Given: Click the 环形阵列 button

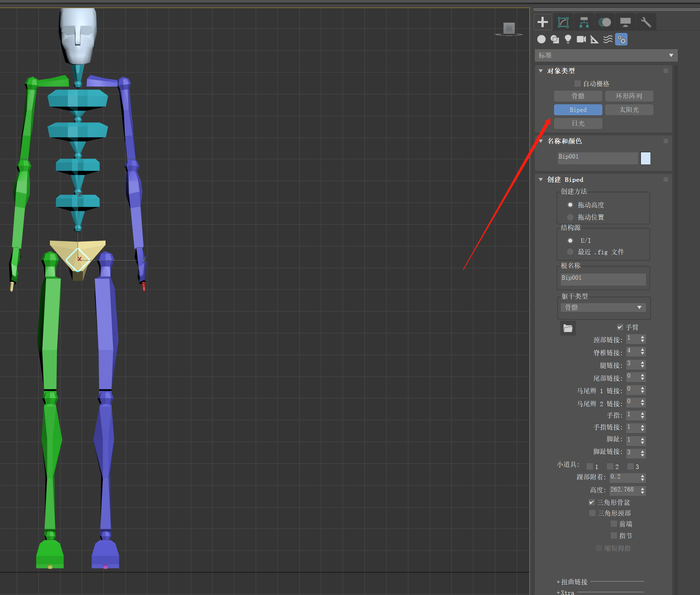Looking at the screenshot, I should click(629, 96).
